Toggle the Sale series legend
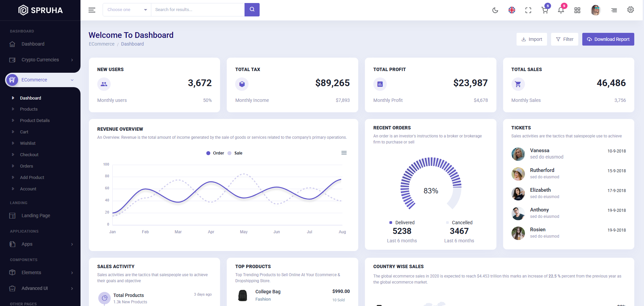This screenshot has width=644, height=306. [x=235, y=153]
